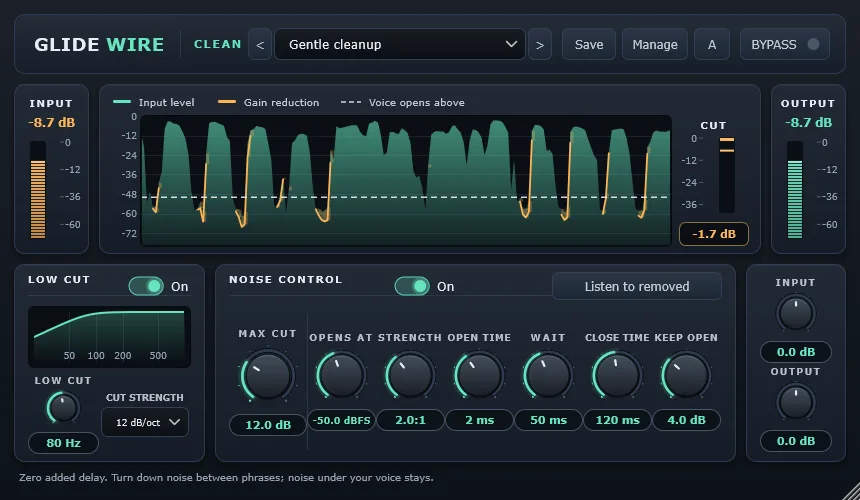Go to the previous preset arrow

tap(260, 44)
